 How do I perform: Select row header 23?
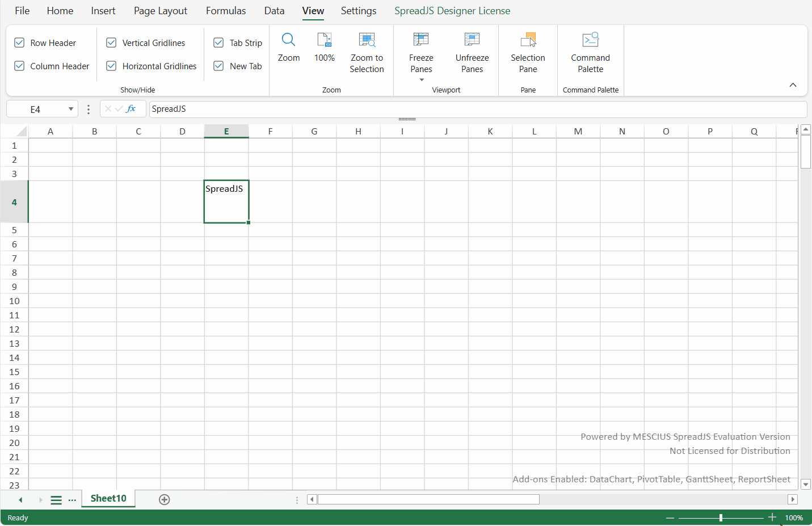[x=14, y=485]
